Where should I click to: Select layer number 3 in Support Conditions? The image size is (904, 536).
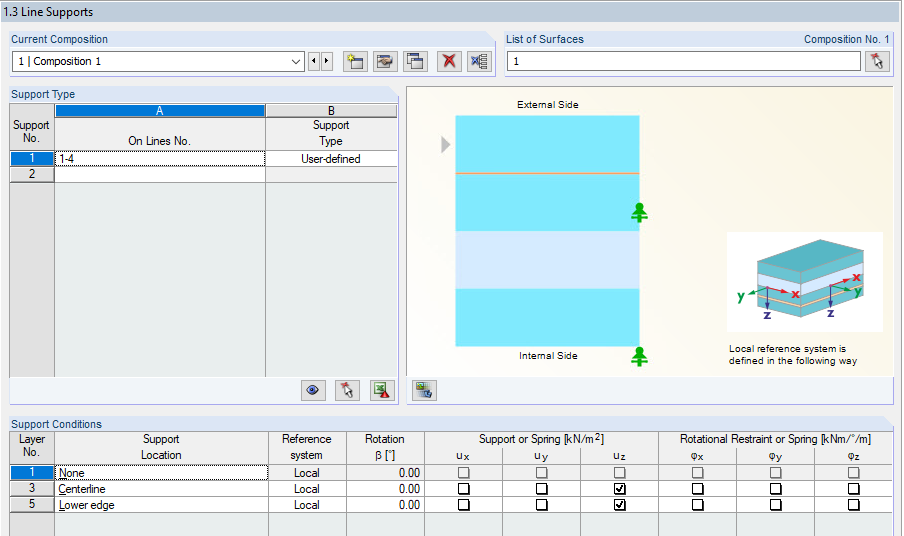tap(32, 489)
